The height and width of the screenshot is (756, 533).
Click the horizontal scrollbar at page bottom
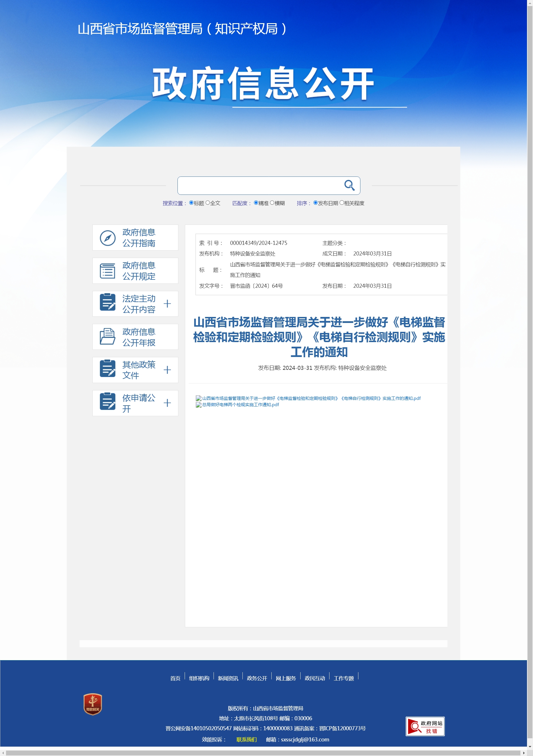264,753
